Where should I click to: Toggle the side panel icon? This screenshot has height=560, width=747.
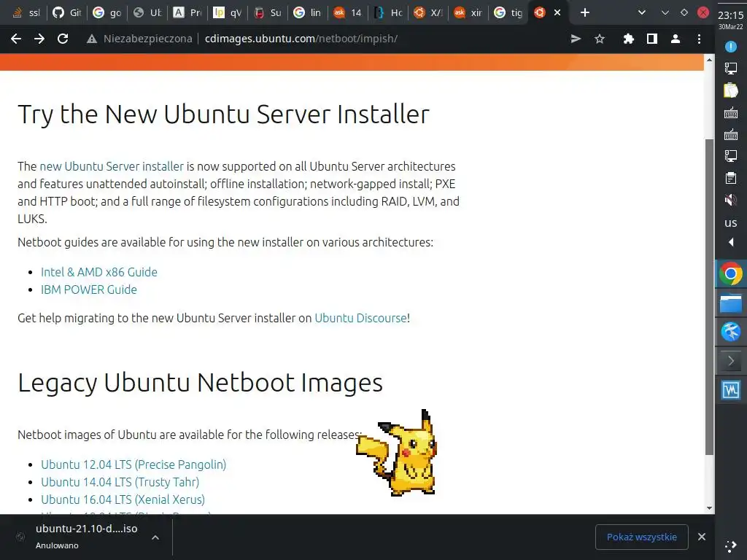tap(652, 39)
